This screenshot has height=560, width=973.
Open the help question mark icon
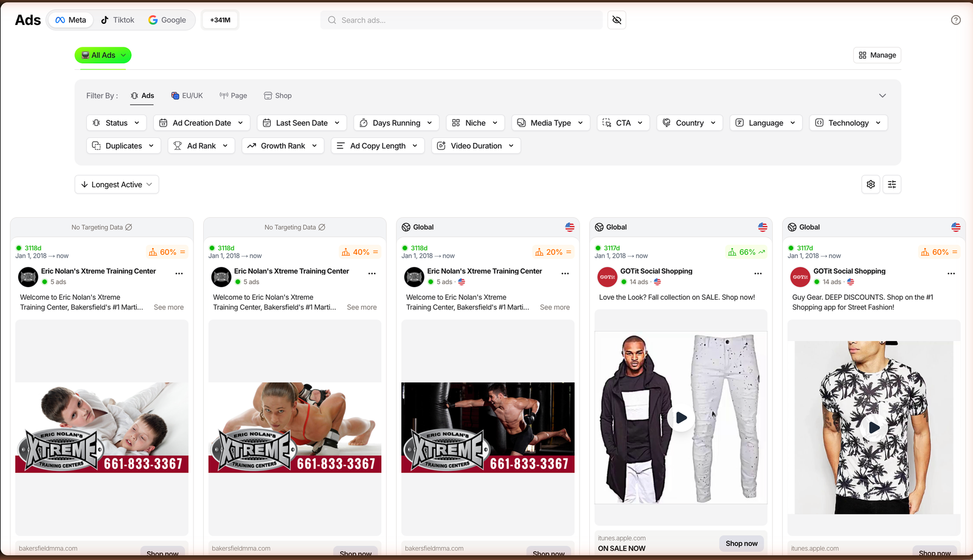pos(955,20)
